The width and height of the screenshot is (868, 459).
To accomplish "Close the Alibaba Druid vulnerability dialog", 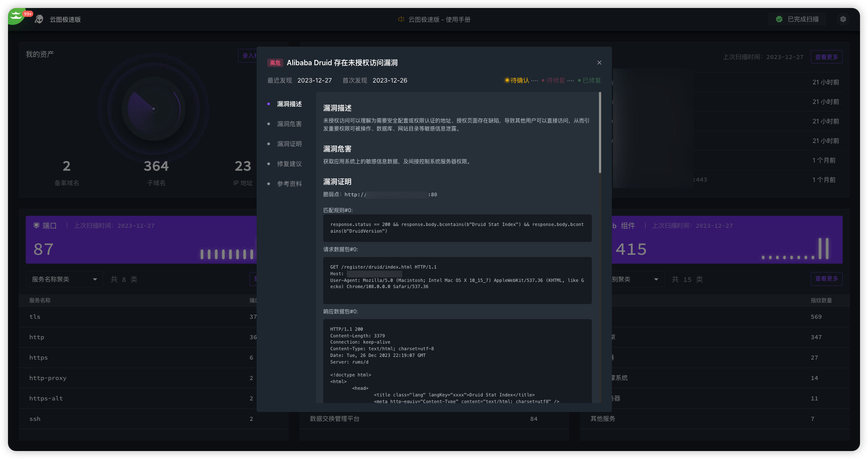I will pyautogui.click(x=599, y=63).
